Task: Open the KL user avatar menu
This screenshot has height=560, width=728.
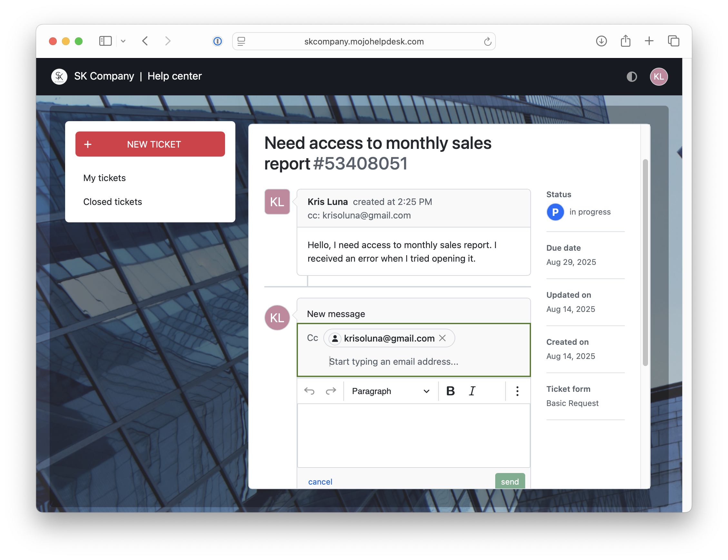Action: click(658, 77)
